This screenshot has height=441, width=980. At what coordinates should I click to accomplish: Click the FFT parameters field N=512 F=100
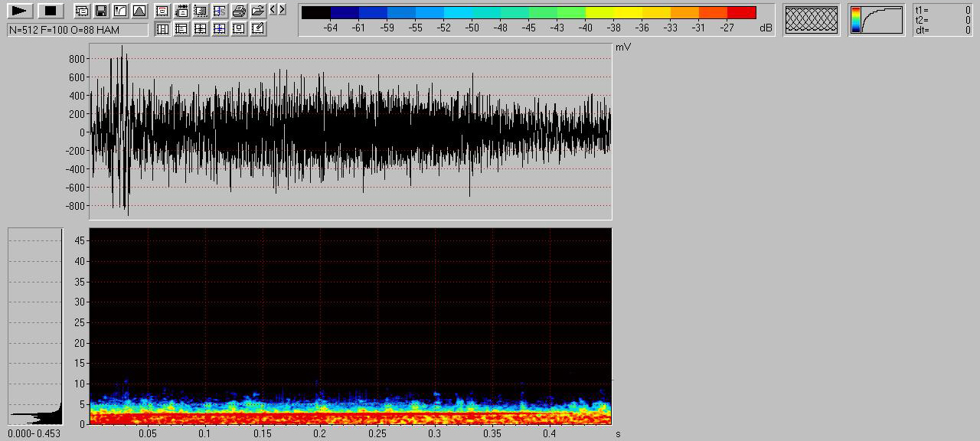(77, 30)
